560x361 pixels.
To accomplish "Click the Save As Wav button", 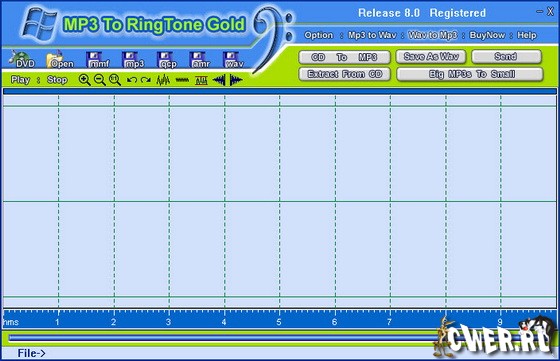I will (x=431, y=56).
